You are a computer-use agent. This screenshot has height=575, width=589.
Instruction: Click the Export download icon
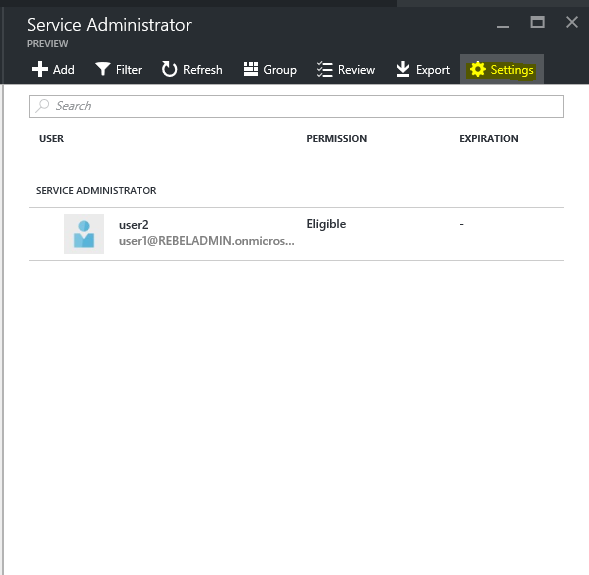pos(403,69)
